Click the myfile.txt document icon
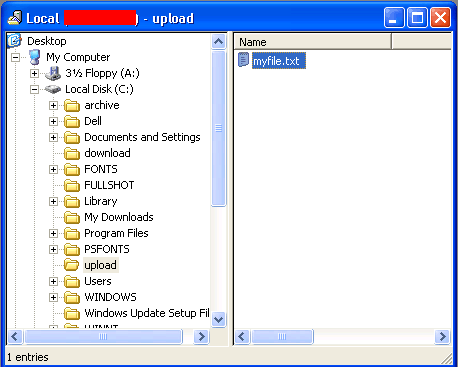The height and width of the screenshot is (367, 458). tap(244, 60)
